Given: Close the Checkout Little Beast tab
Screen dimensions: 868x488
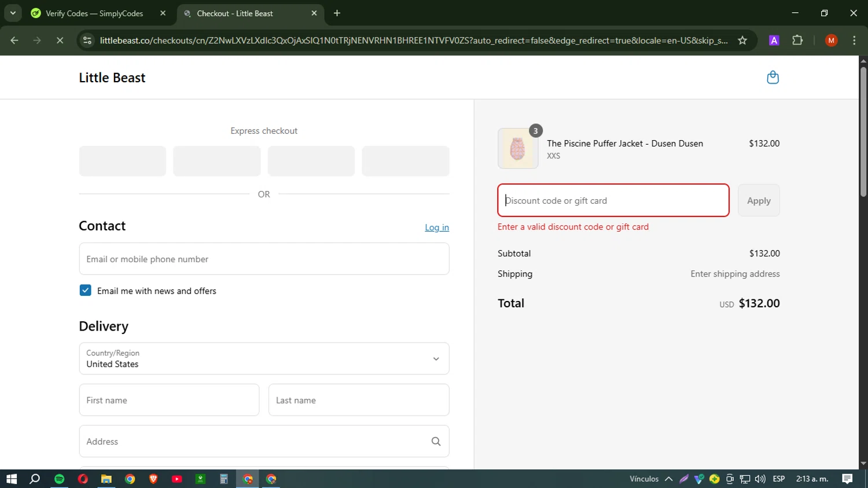Looking at the screenshot, I should (x=314, y=13).
